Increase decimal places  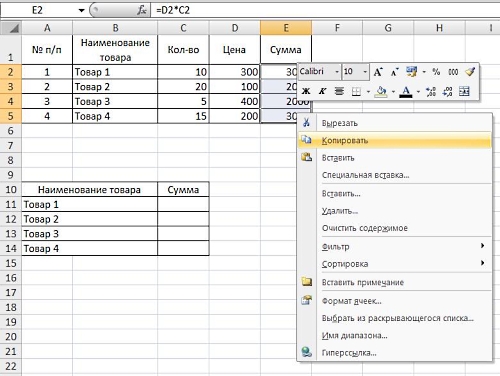coord(431,91)
